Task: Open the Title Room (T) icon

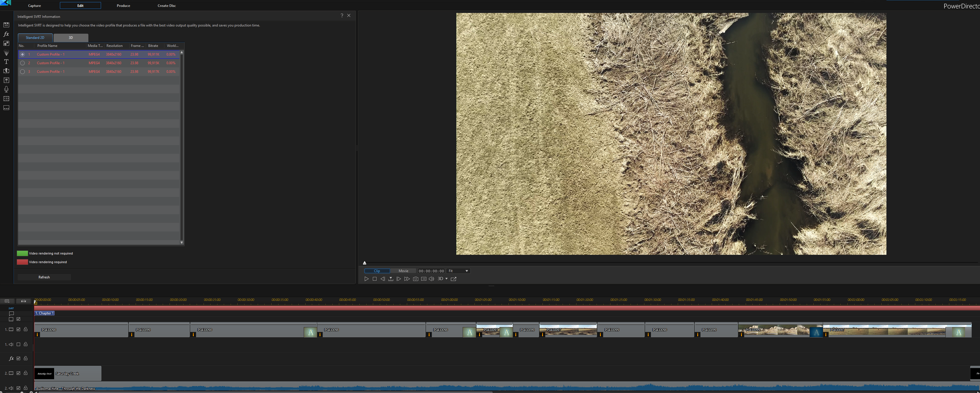Action: (x=6, y=62)
